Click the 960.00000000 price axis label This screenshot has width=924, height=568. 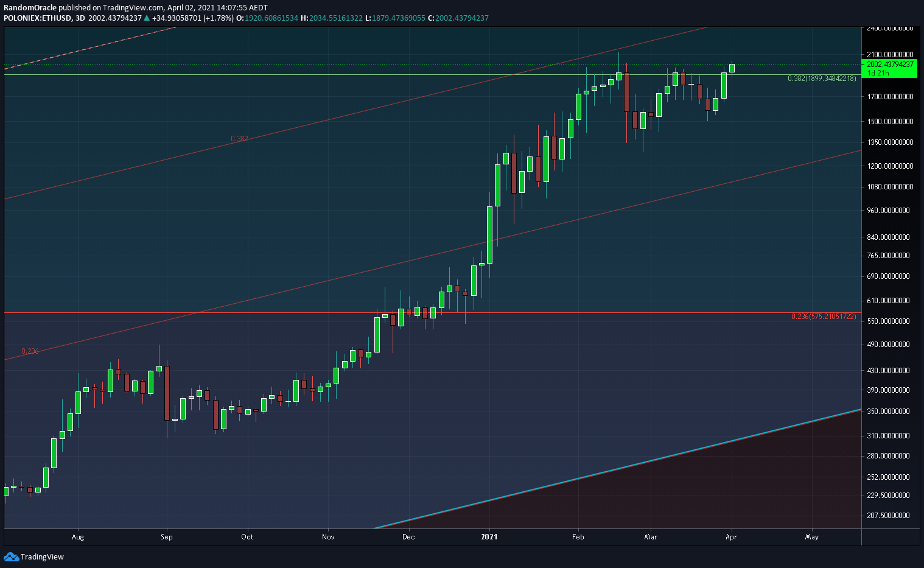click(888, 211)
